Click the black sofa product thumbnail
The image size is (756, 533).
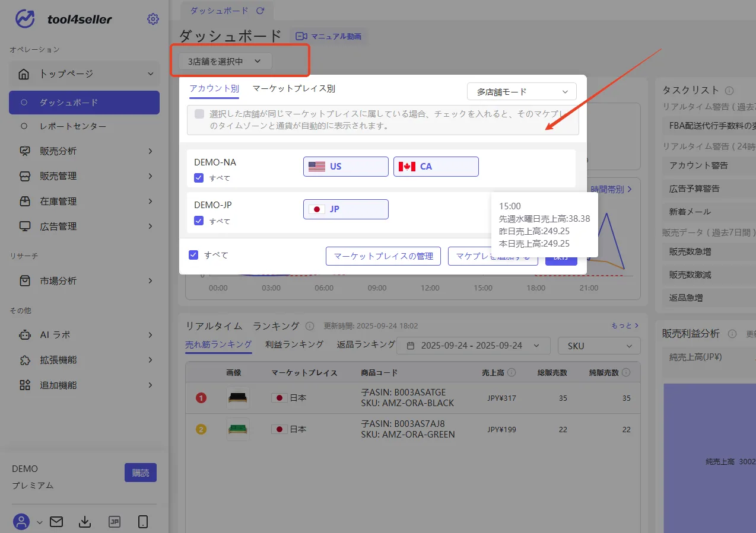tap(237, 398)
